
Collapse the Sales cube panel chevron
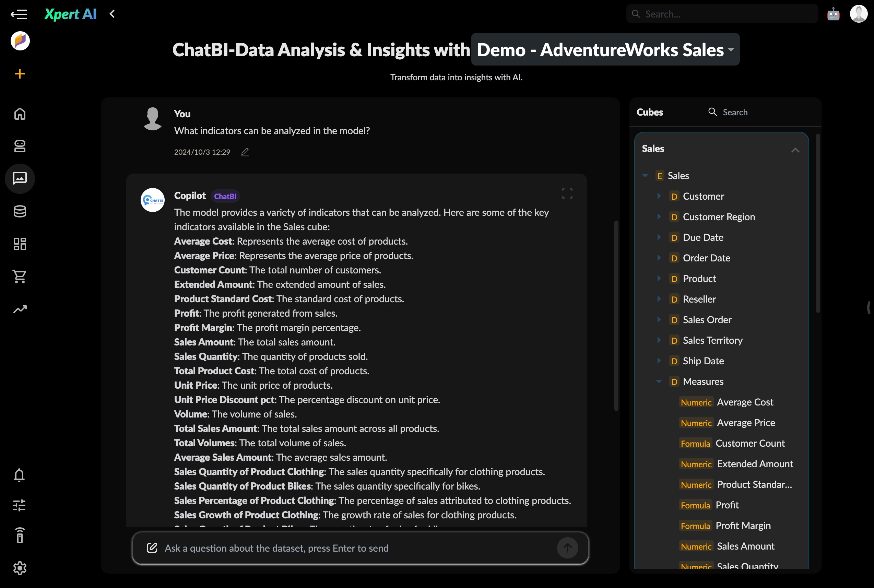tap(795, 150)
